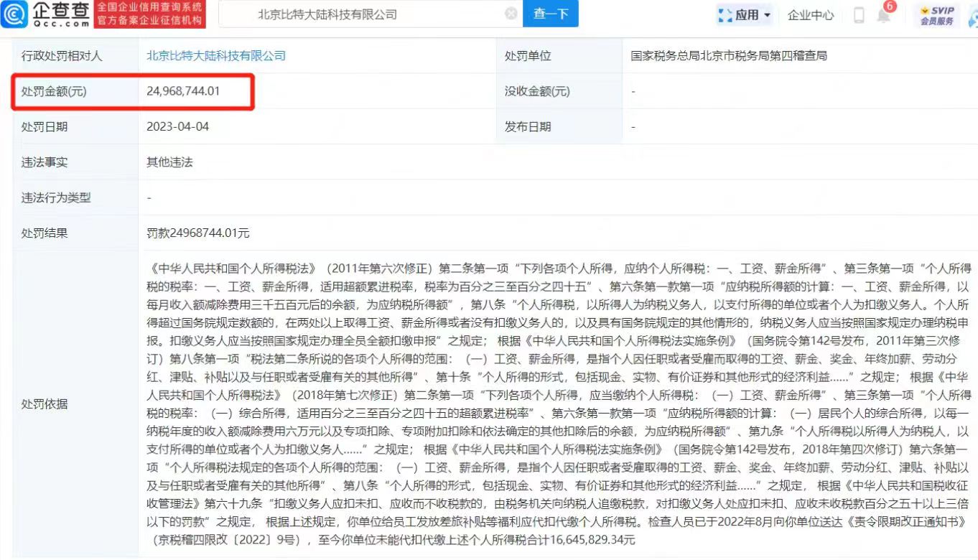
Task: Click the 违法行为类型 label cell
Action: [75, 197]
